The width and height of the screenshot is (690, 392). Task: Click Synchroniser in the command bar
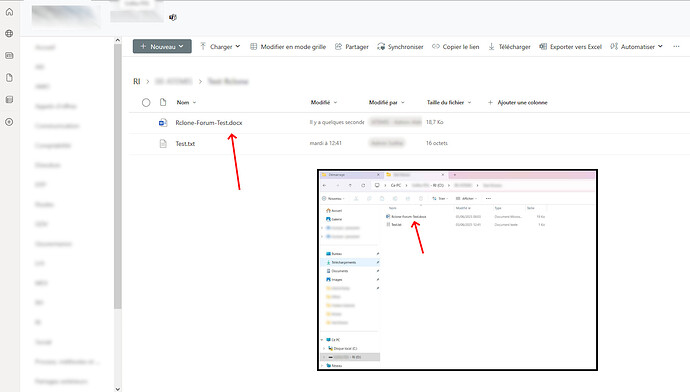pos(400,46)
